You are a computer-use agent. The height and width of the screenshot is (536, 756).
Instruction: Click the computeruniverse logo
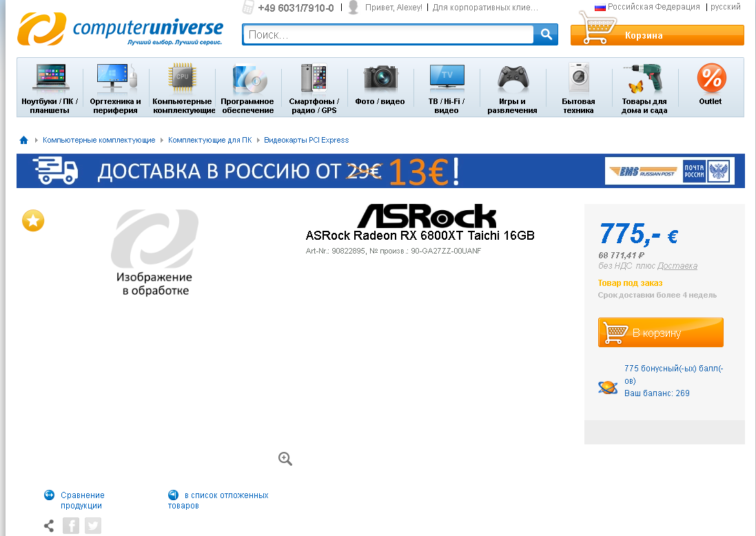pyautogui.click(x=121, y=29)
